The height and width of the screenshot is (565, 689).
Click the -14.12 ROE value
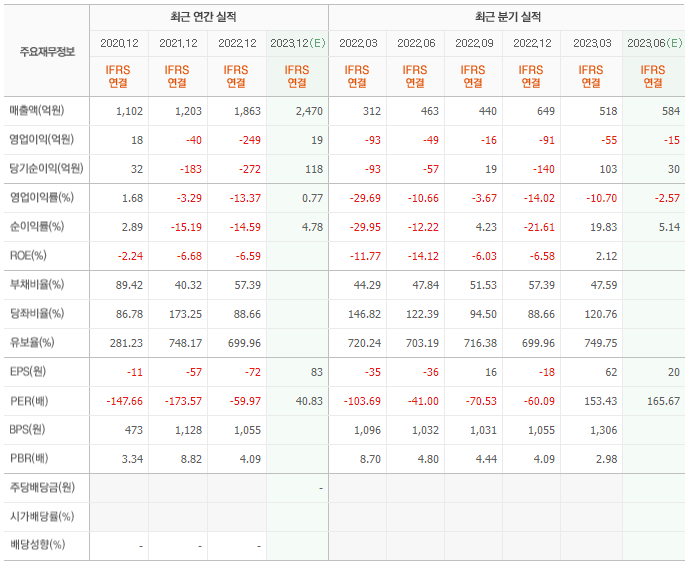pyautogui.click(x=423, y=256)
